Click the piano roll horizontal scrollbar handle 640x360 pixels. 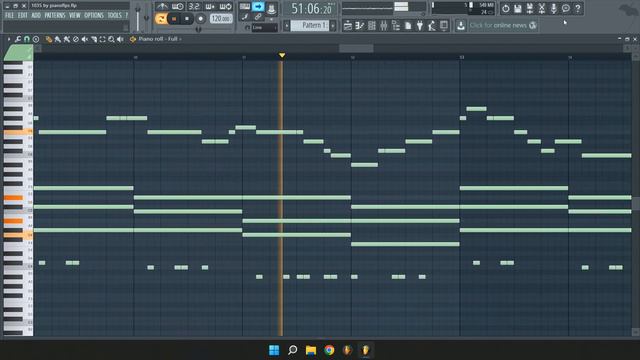click(x=356, y=49)
